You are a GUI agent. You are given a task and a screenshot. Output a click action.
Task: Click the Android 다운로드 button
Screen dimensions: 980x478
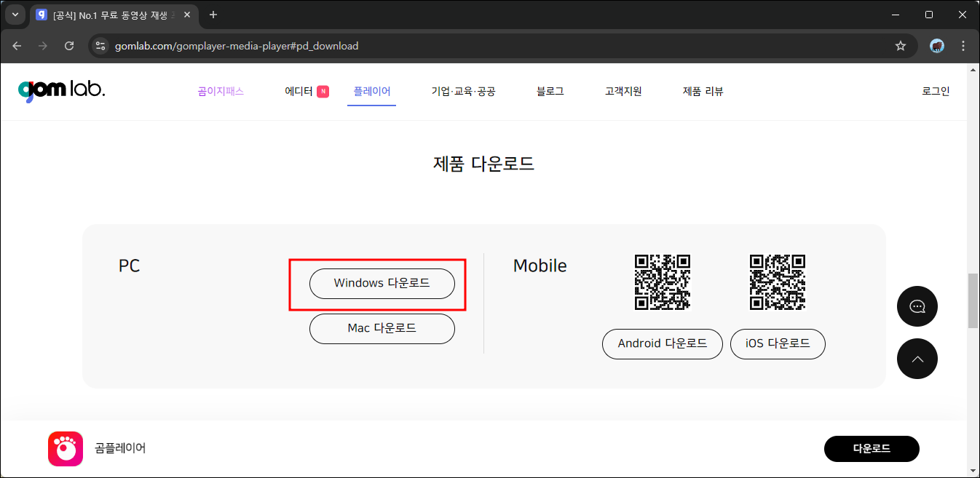(x=663, y=344)
